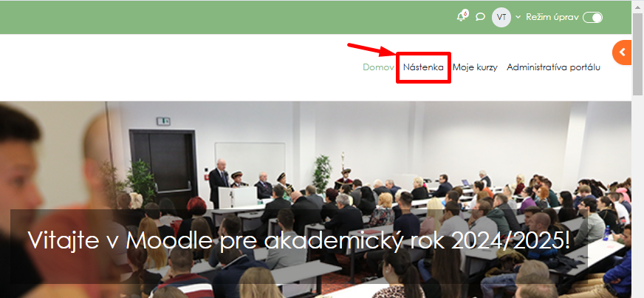Open Administratíva portálu menu item
This screenshot has height=298, width=644.
(x=553, y=67)
